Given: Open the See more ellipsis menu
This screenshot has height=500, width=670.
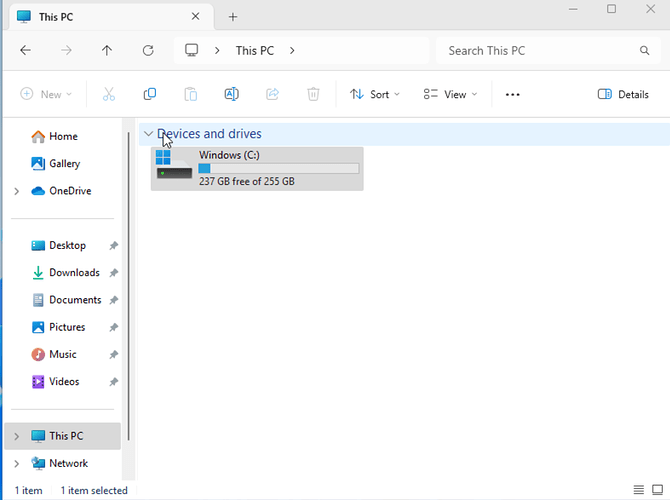Looking at the screenshot, I should (x=512, y=94).
